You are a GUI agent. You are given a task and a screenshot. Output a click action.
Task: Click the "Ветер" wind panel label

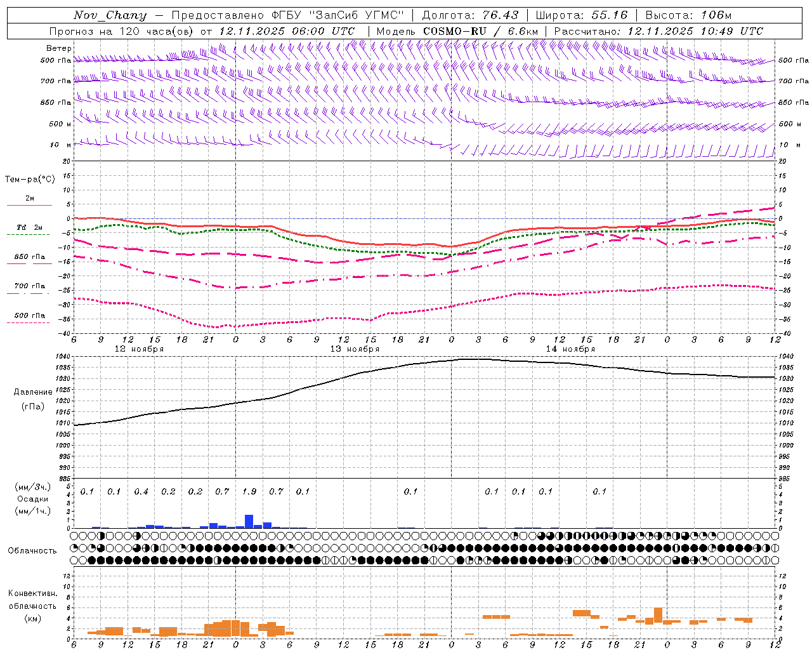pos(59,48)
